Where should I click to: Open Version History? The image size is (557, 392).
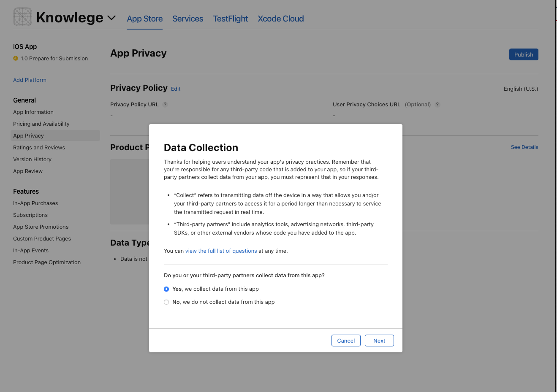[32, 159]
